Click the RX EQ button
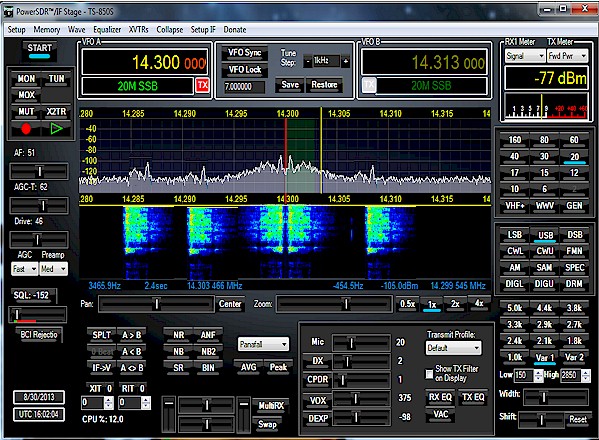This screenshot has width=599, height=440. click(x=440, y=397)
